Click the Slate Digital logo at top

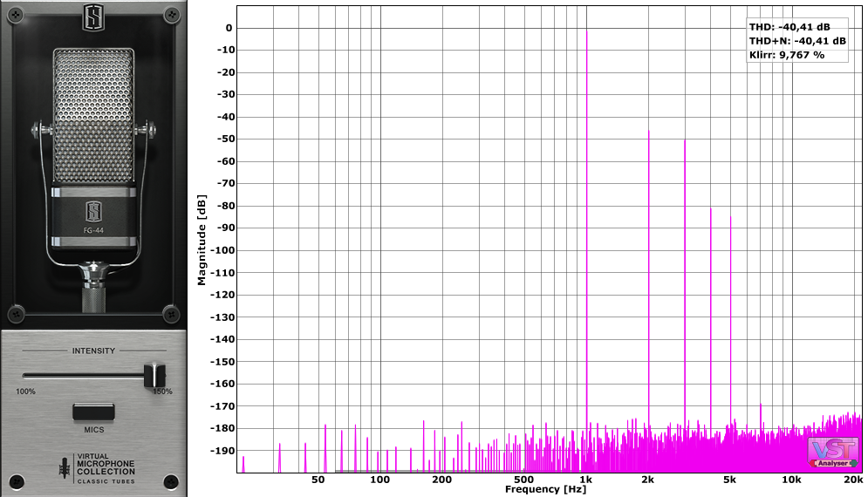click(x=93, y=17)
